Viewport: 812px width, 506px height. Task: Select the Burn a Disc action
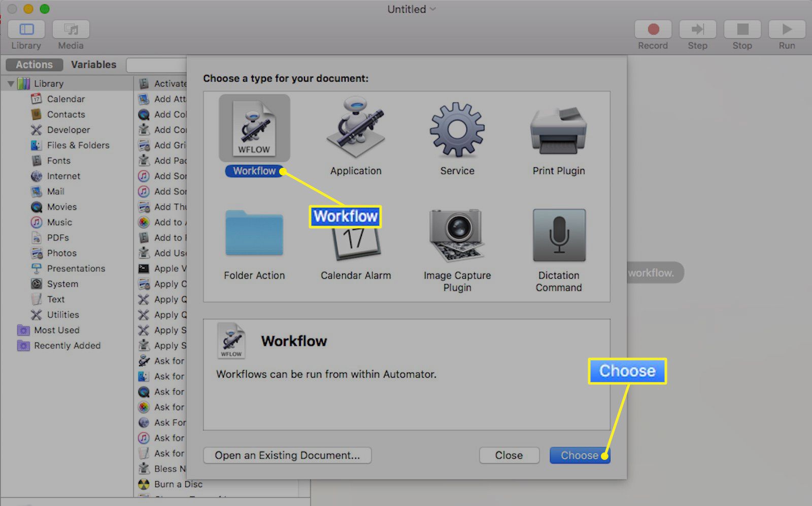178,484
